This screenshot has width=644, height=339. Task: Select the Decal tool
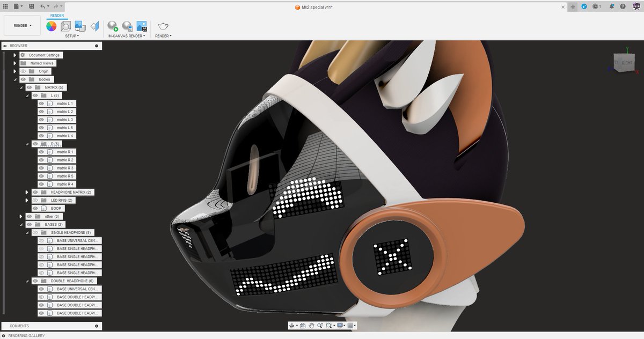click(80, 26)
